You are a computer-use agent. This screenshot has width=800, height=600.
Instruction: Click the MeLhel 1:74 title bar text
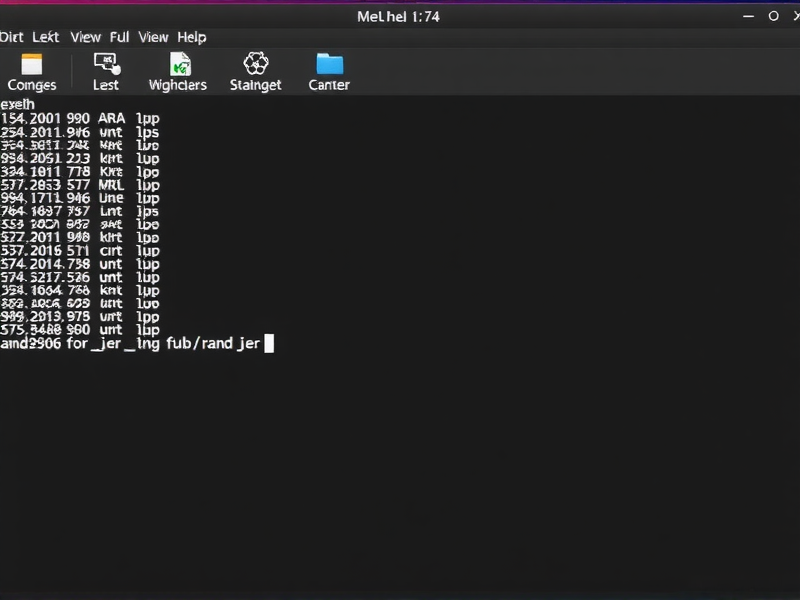[398, 16]
